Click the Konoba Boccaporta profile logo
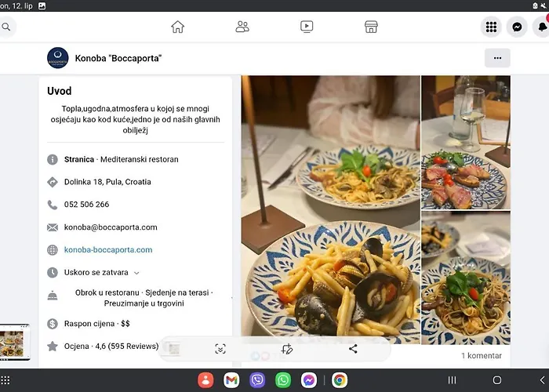 pyautogui.click(x=58, y=58)
